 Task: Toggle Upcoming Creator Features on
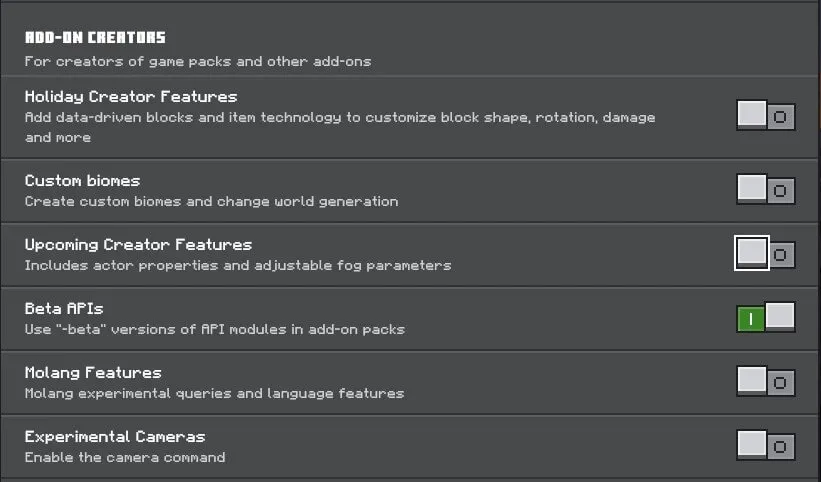point(765,253)
